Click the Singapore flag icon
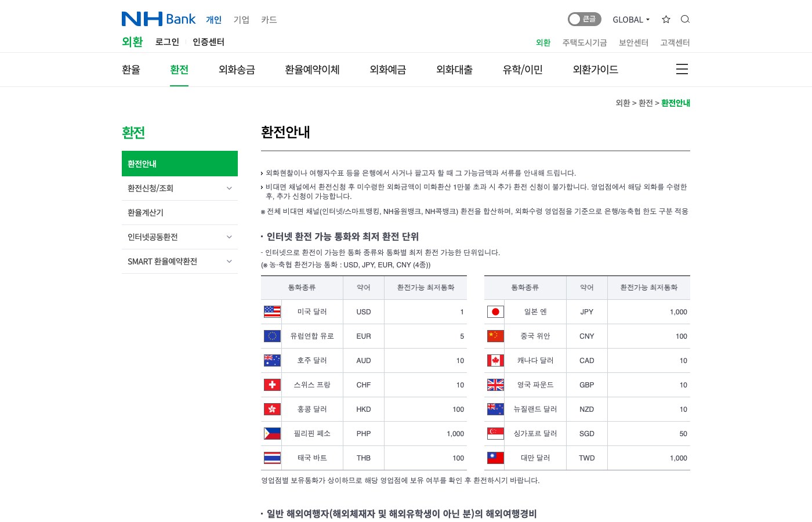The image size is (812, 522). click(x=495, y=433)
